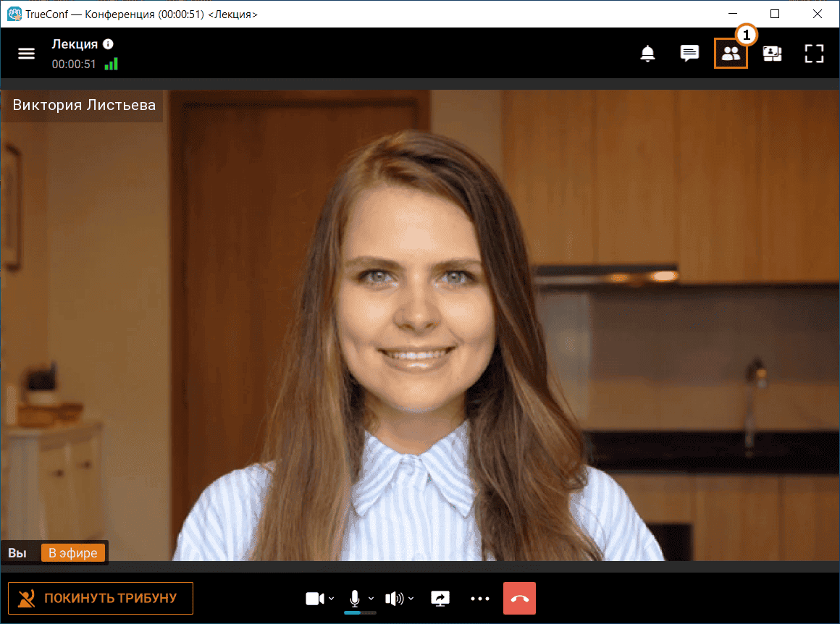Click the Лекция conference title
The height and width of the screenshot is (624, 840).
pyautogui.click(x=75, y=44)
